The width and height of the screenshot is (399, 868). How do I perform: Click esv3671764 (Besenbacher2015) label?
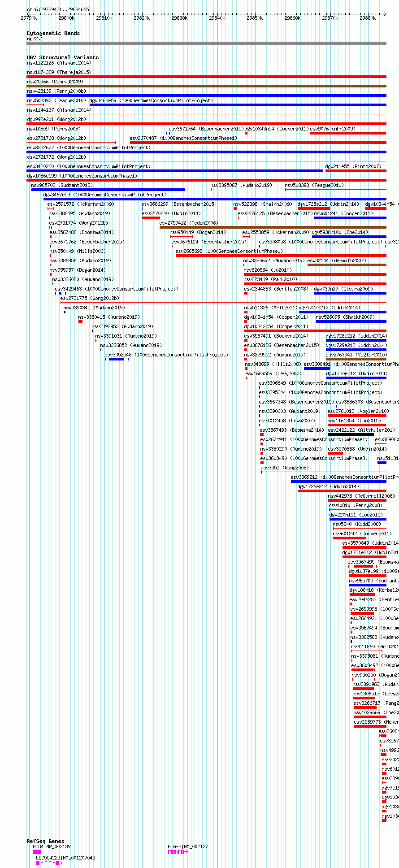point(206,129)
